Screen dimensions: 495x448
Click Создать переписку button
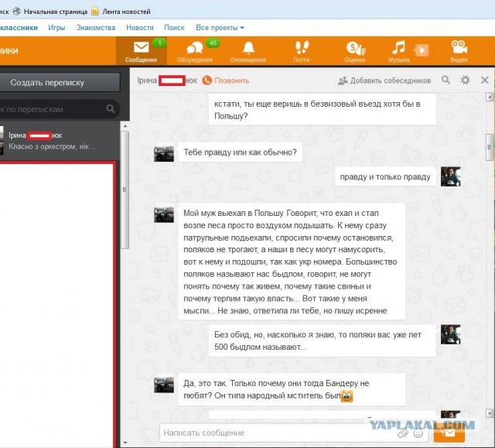click(x=60, y=82)
